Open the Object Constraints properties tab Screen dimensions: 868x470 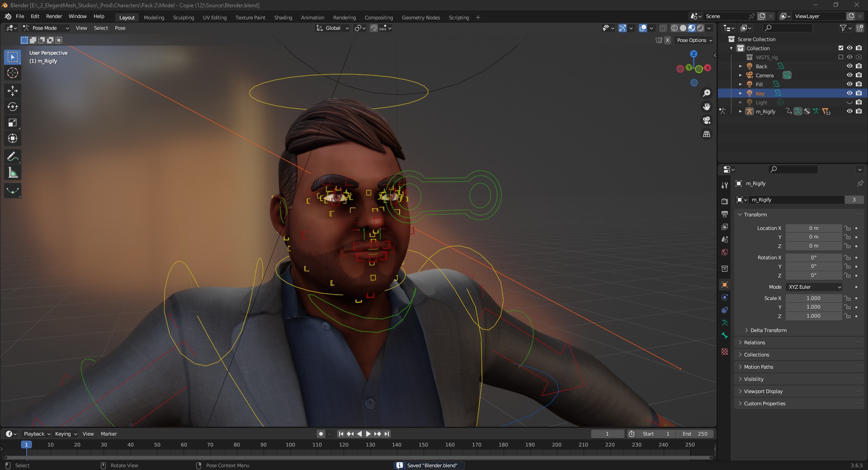[x=725, y=310]
